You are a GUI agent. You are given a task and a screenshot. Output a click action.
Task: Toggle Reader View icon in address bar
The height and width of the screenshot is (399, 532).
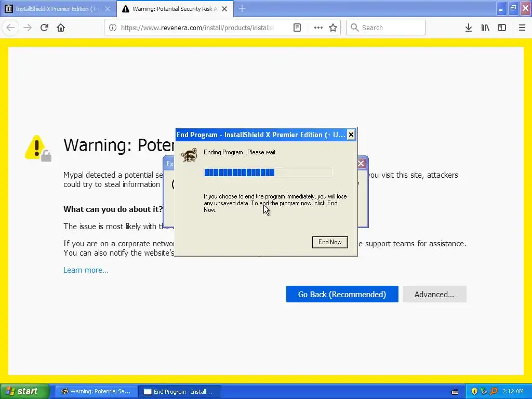coord(297,28)
